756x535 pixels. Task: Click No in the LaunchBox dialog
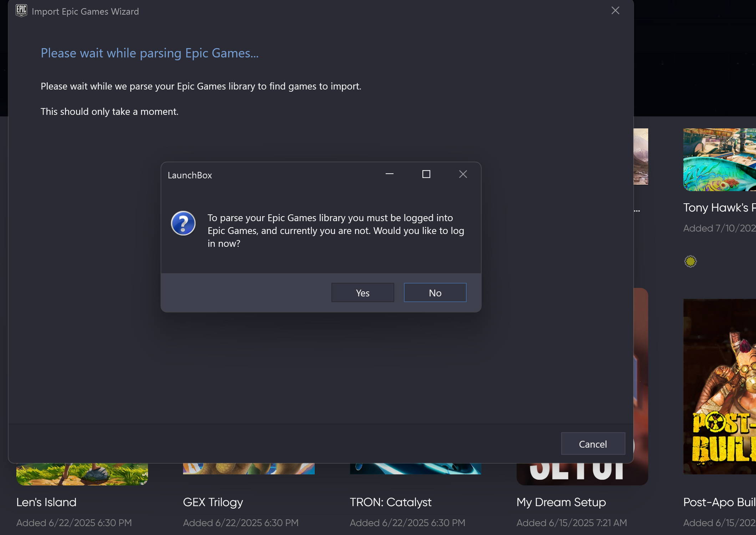pos(435,292)
